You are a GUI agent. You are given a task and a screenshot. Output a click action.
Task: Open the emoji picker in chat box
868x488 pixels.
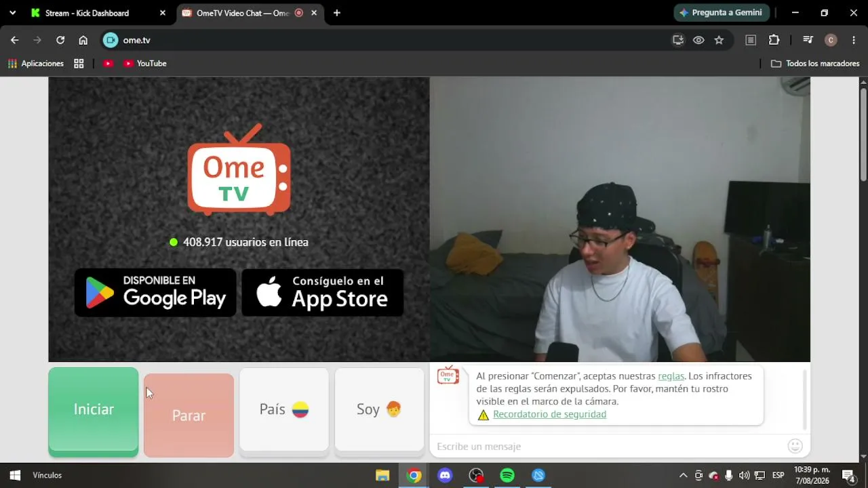[x=795, y=446]
